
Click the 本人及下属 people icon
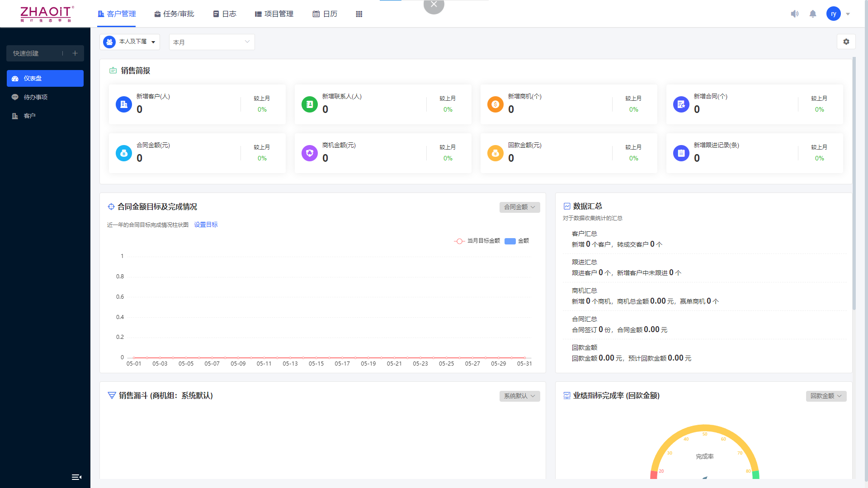pyautogui.click(x=109, y=42)
